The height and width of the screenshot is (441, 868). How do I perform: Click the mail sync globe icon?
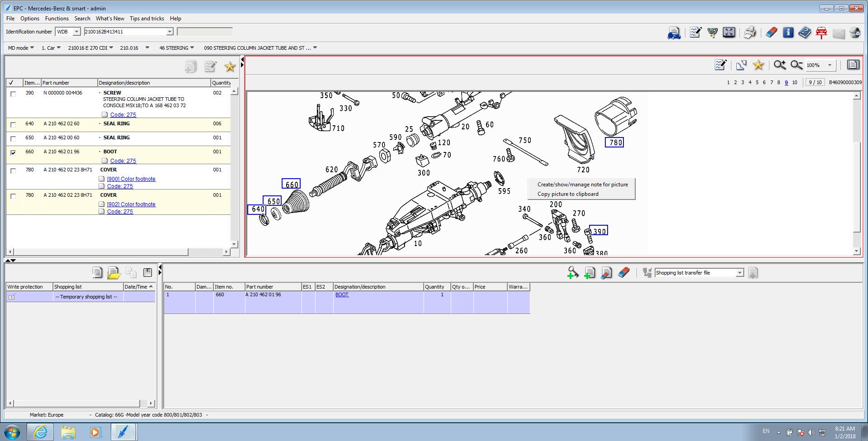tap(855, 33)
